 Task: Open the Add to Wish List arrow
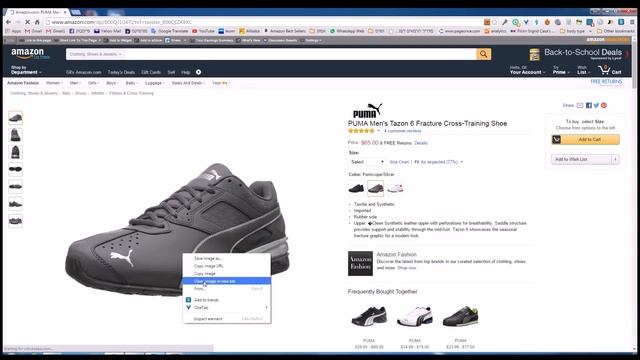coord(615,159)
